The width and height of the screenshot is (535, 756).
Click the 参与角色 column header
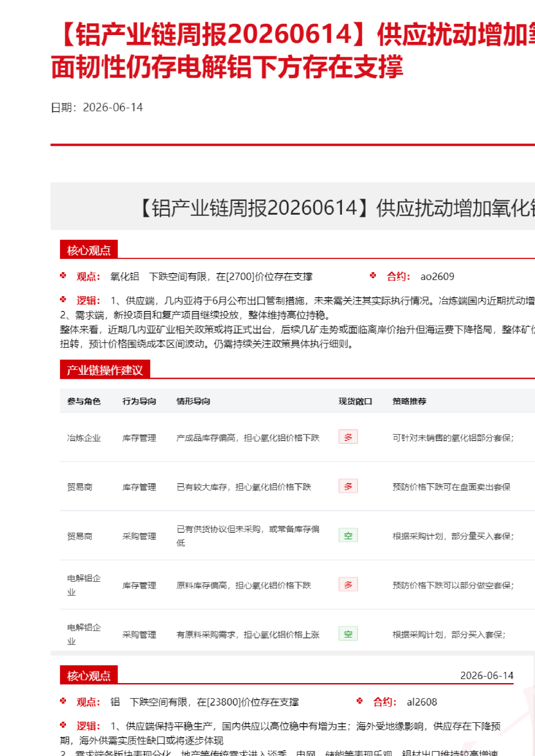pos(84,401)
